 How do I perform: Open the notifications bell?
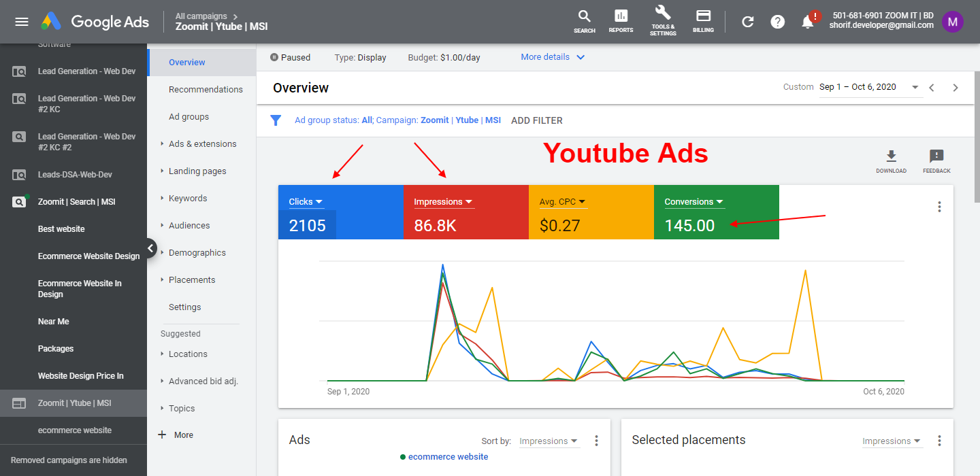coord(808,22)
